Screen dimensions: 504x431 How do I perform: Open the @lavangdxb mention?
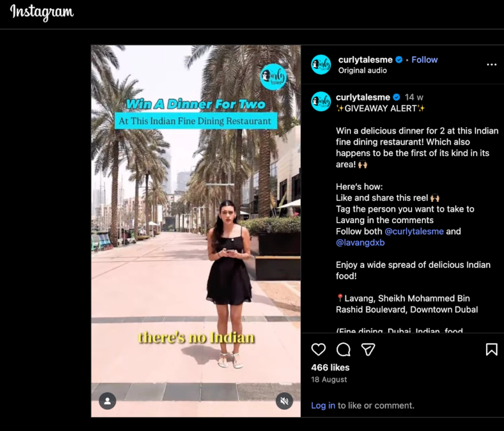[360, 243]
